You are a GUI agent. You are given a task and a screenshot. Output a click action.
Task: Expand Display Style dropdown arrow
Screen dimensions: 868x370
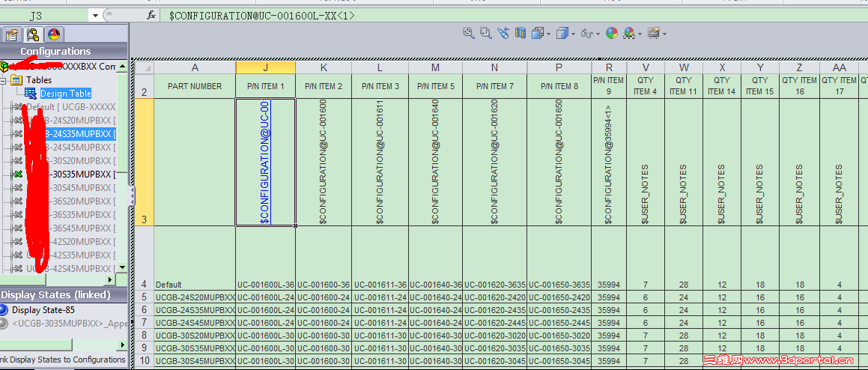(572, 34)
